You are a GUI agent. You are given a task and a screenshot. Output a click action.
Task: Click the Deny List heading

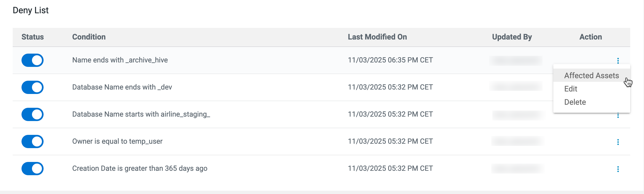[31, 10]
